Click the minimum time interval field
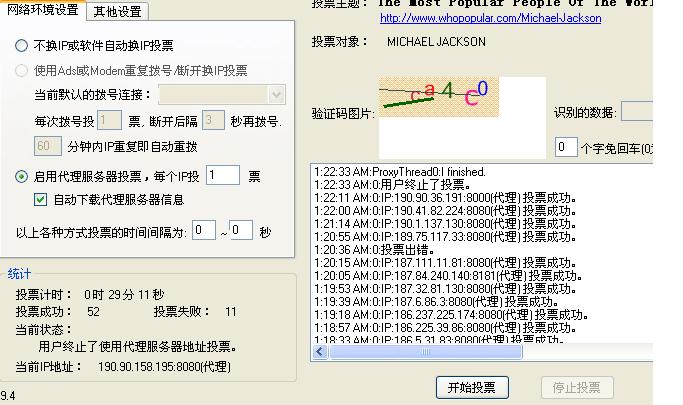683x405 pixels. [203, 230]
